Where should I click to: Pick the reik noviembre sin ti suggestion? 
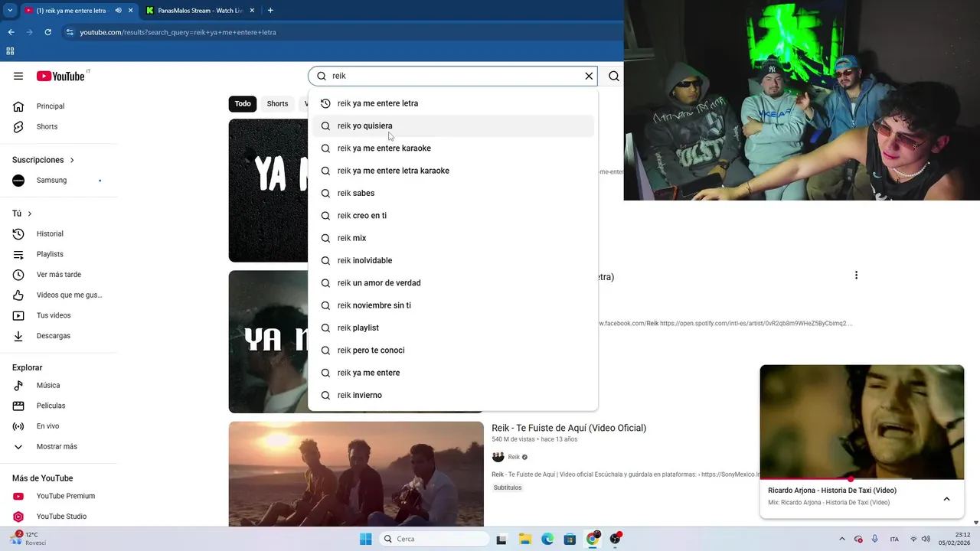452,305
